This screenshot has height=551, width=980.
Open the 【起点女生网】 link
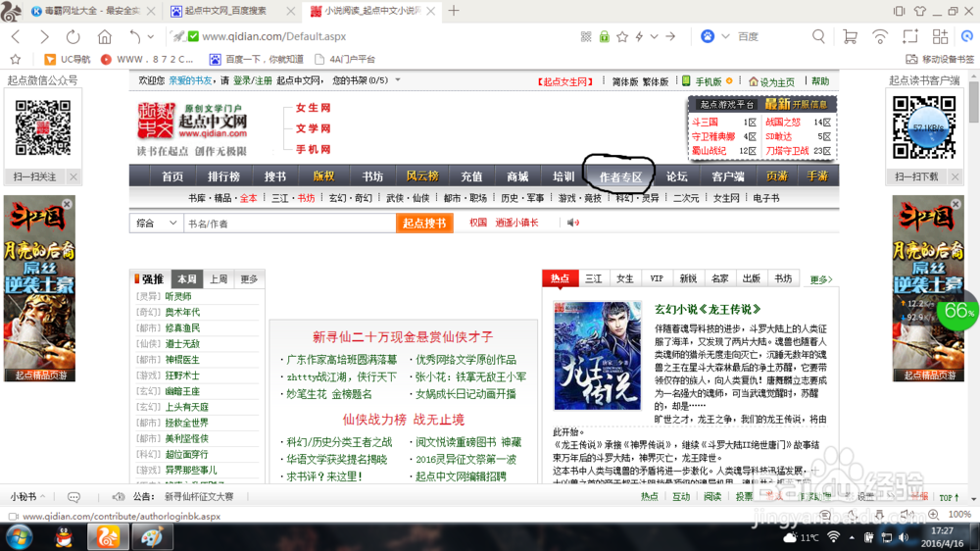pos(565,82)
